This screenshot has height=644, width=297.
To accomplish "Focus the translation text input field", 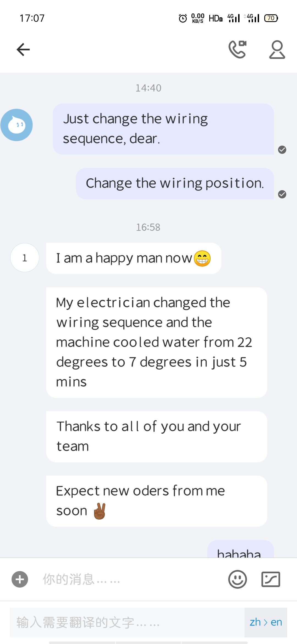I will tap(127, 622).
